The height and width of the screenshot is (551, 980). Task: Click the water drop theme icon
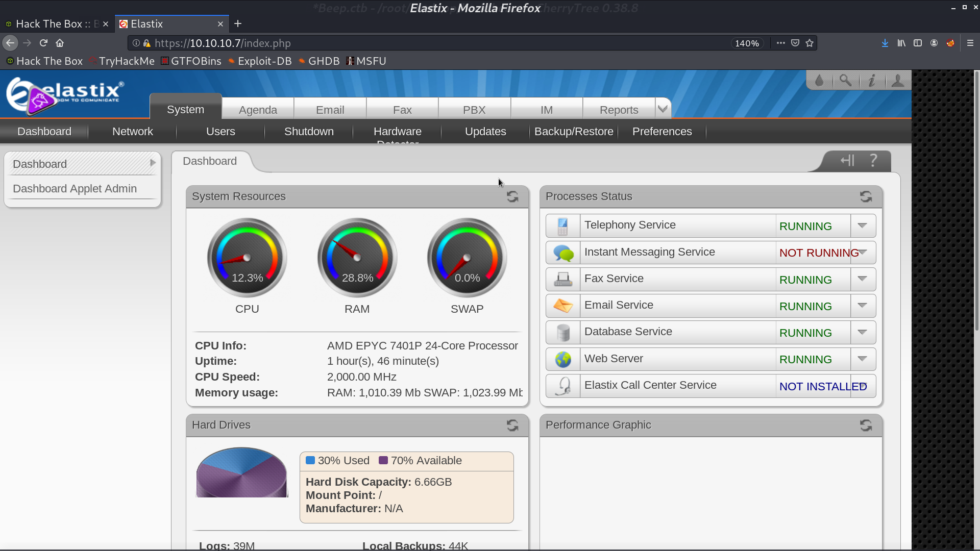point(819,81)
